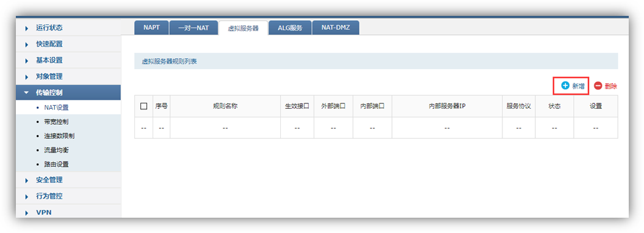Expand the 安全管理 menu arrow
The width and height of the screenshot is (644, 233).
point(27,181)
